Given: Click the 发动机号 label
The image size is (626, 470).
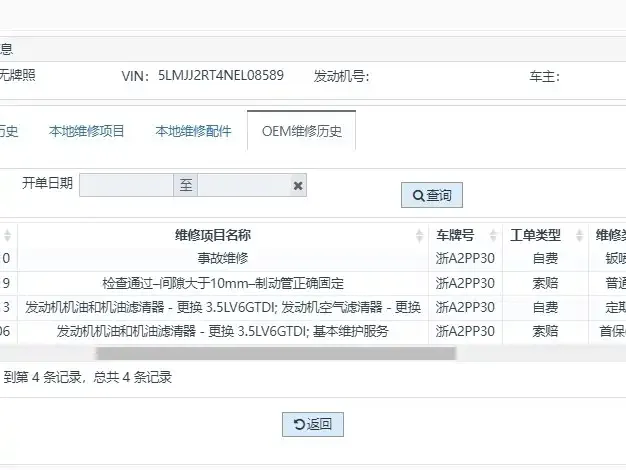Looking at the screenshot, I should point(341,76).
